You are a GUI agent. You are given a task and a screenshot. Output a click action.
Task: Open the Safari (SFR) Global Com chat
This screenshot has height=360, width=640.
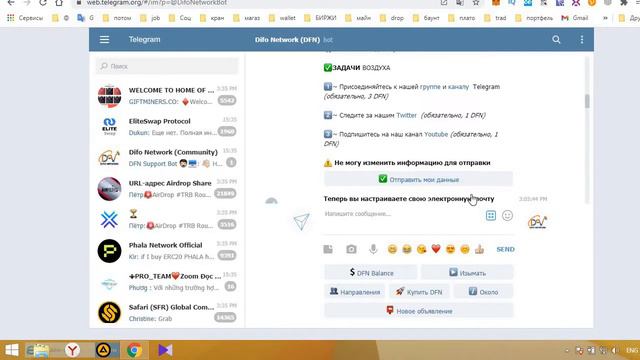point(167,313)
